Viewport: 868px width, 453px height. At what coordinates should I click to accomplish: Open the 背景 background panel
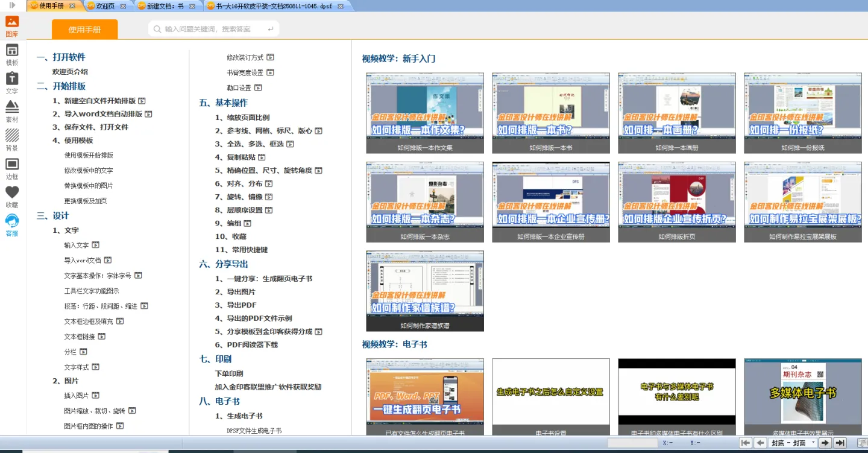click(x=12, y=139)
